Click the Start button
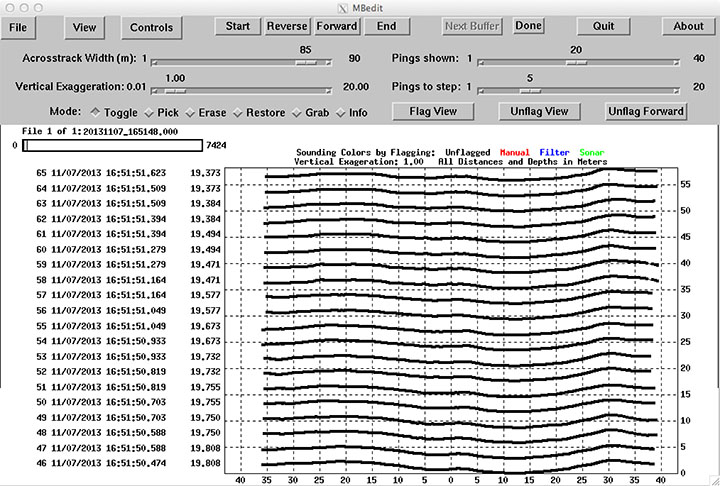This screenshot has height=486, width=720. 238,26
